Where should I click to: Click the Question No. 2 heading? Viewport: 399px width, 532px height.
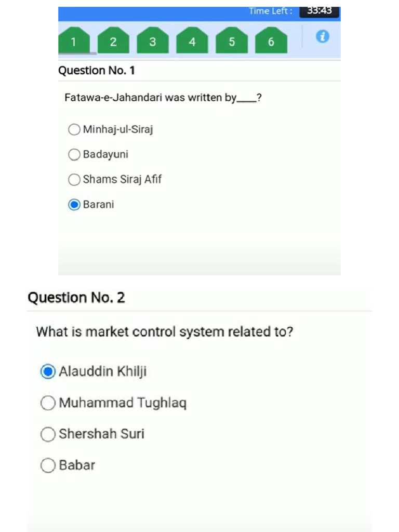click(76, 298)
